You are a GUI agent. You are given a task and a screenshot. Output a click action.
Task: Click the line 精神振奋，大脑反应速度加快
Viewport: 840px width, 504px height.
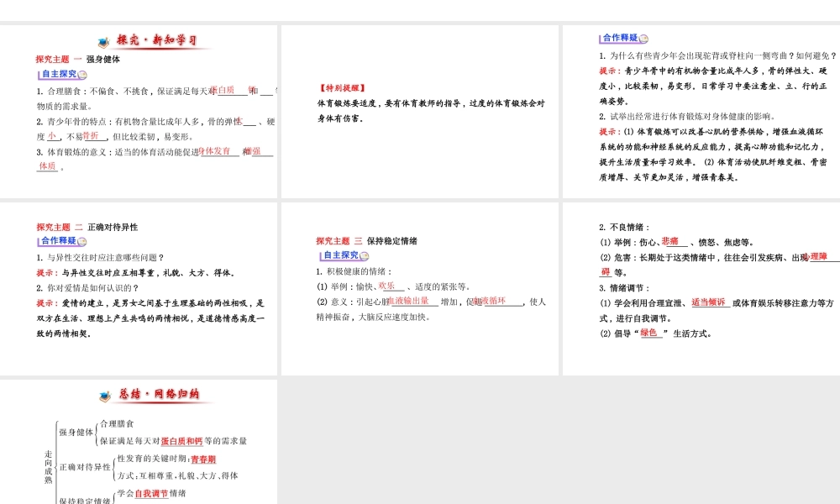(x=374, y=317)
